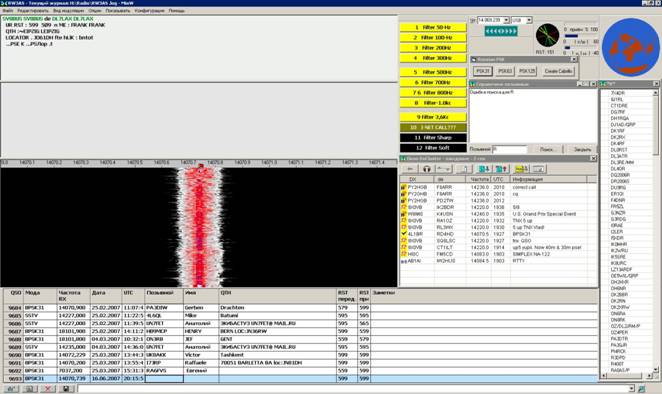The image size is (662, 394).
Task: Open the Файл menu
Action: (x=8, y=11)
